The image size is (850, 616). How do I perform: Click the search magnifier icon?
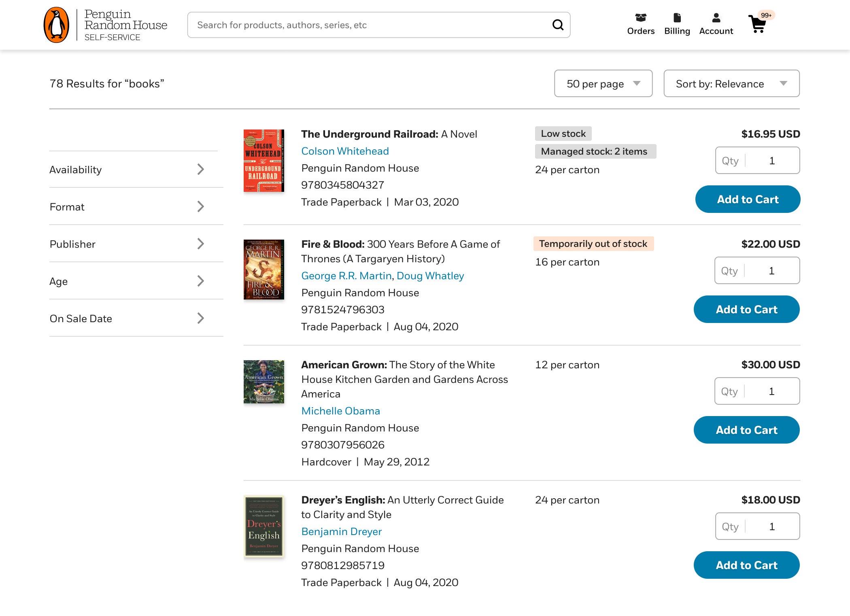pyautogui.click(x=558, y=25)
